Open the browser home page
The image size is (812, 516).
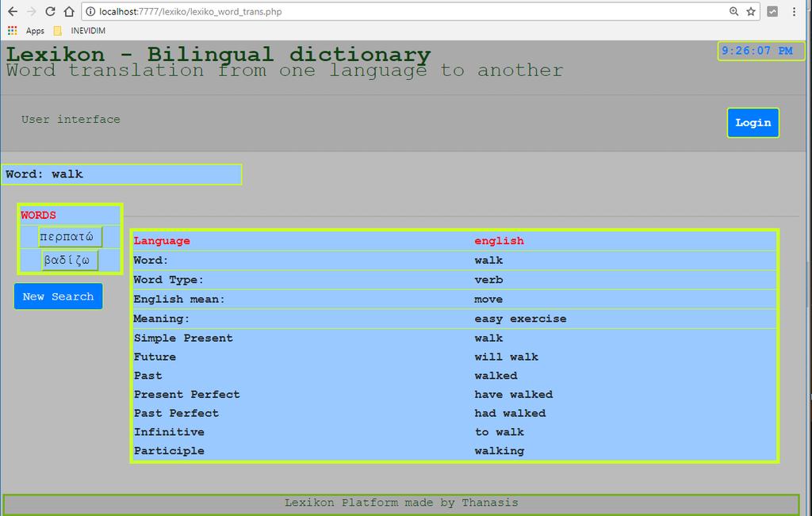pos(69,11)
